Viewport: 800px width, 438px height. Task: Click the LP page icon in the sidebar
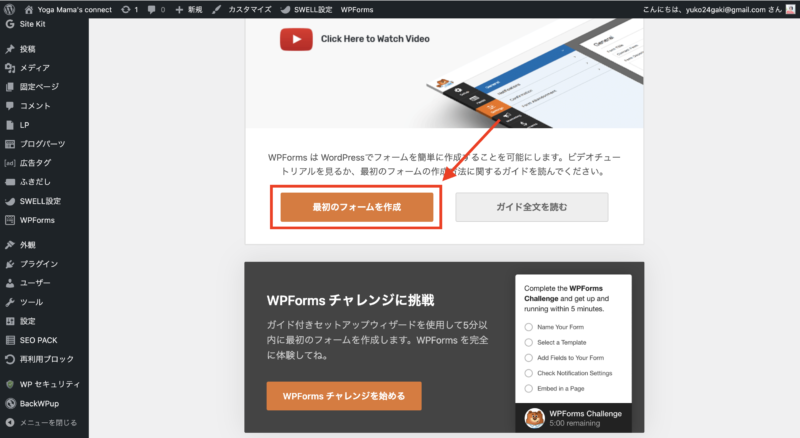tap(10, 125)
